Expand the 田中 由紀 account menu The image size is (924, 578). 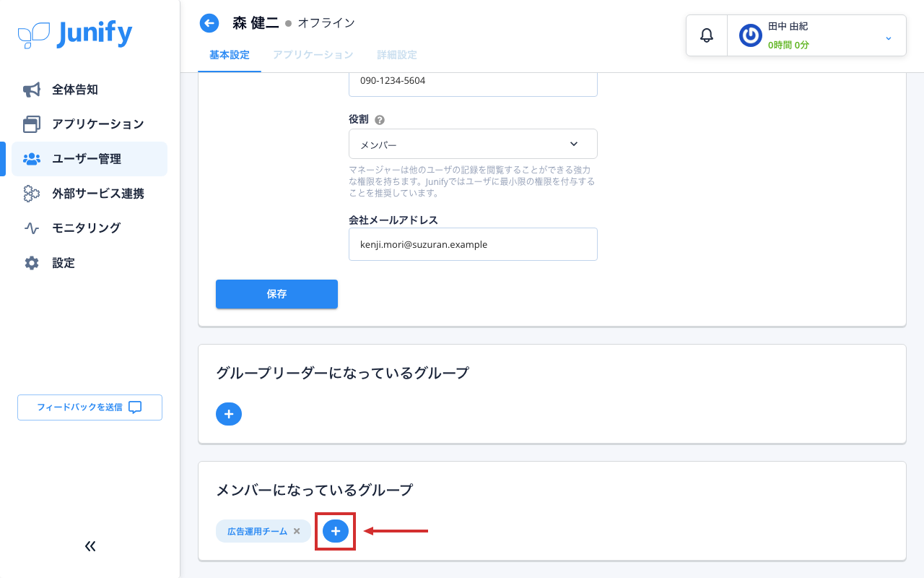[x=889, y=38]
